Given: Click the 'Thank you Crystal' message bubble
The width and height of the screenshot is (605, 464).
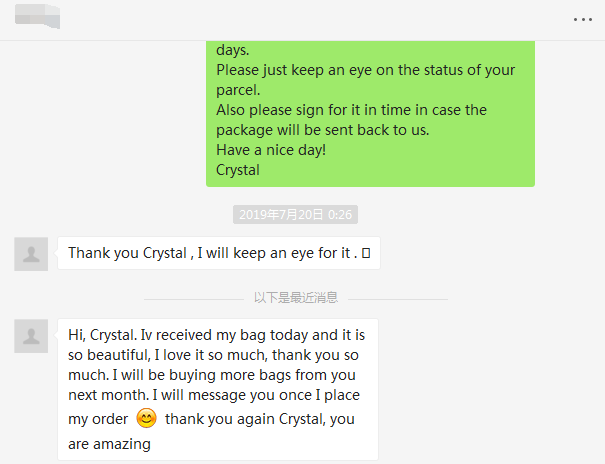Looking at the screenshot, I should coord(218,254).
